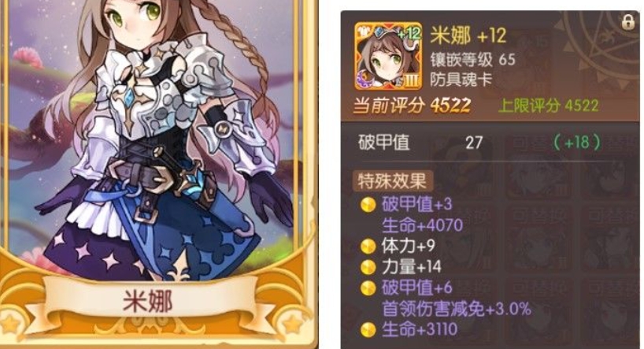Click the 防具魂卡 card type label
Image resolution: width=644 pixels, height=349 pixels.
461,80
